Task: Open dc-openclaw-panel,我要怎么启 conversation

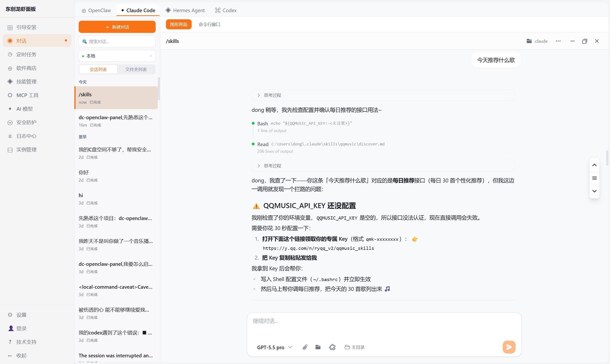Action: (116, 267)
